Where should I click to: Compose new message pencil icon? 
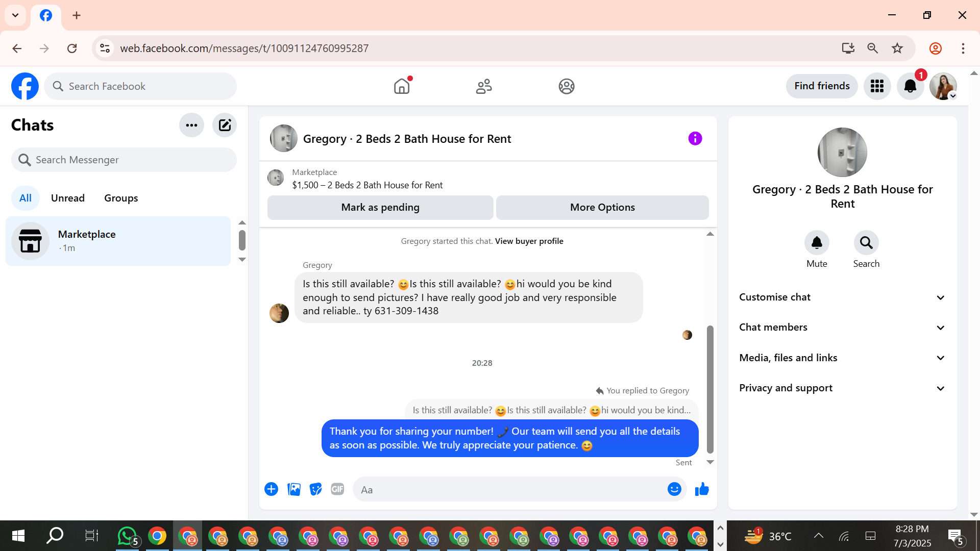[225, 125]
